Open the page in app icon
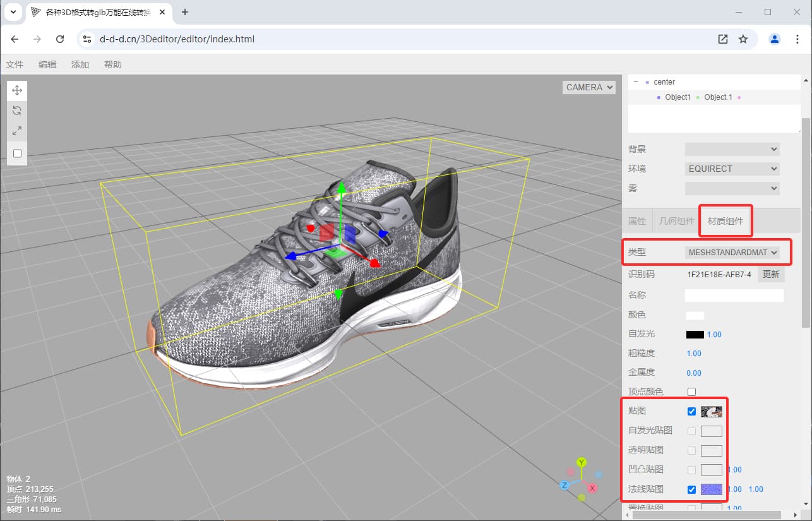This screenshot has height=521, width=812. (x=723, y=39)
